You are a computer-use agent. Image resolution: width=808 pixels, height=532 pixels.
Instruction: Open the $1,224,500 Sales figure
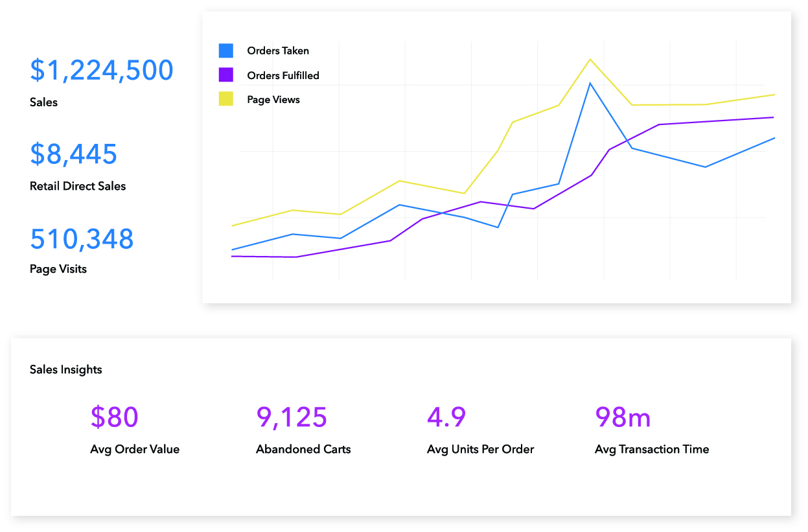point(102,70)
